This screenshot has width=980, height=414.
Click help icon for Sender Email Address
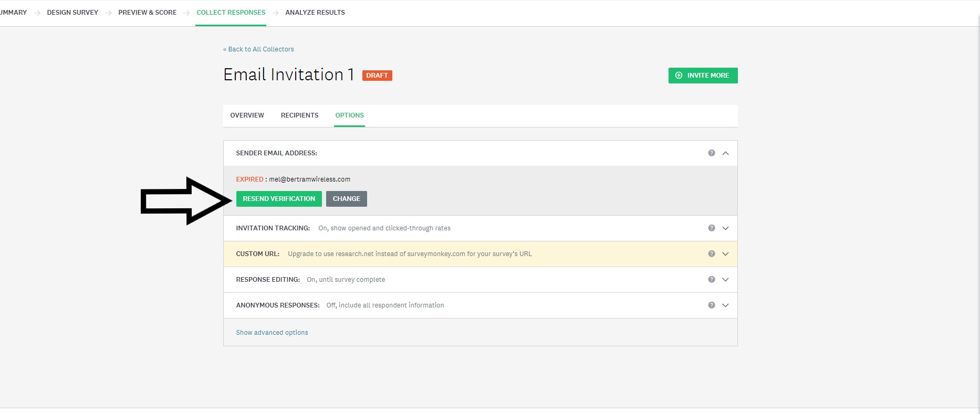[x=711, y=153]
